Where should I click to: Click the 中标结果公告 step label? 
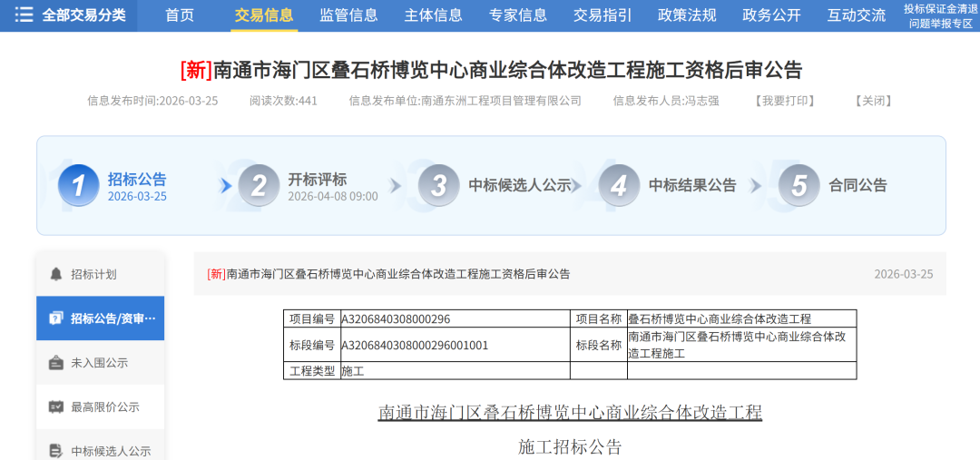click(691, 186)
